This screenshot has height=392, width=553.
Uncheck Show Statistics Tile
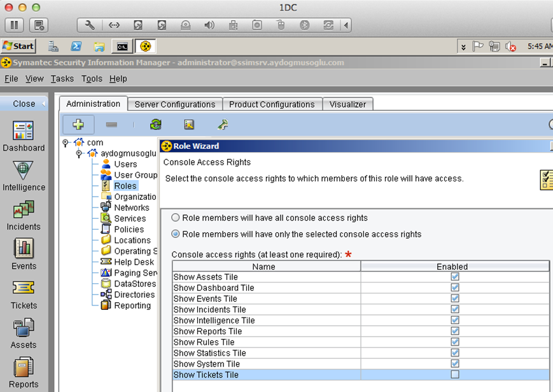[455, 353]
